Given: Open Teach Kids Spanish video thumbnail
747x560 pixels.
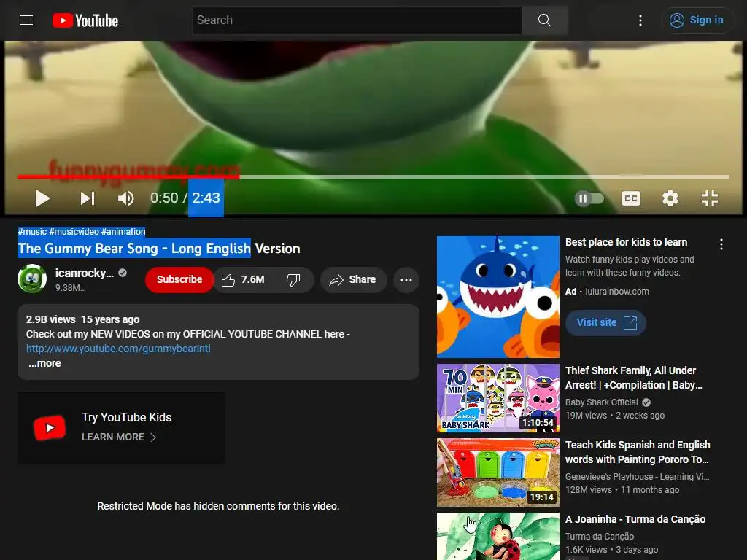Looking at the screenshot, I should [498, 472].
